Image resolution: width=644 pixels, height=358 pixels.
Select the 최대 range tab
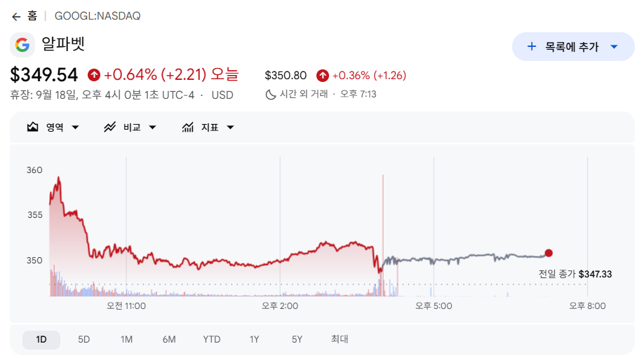[340, 339]
